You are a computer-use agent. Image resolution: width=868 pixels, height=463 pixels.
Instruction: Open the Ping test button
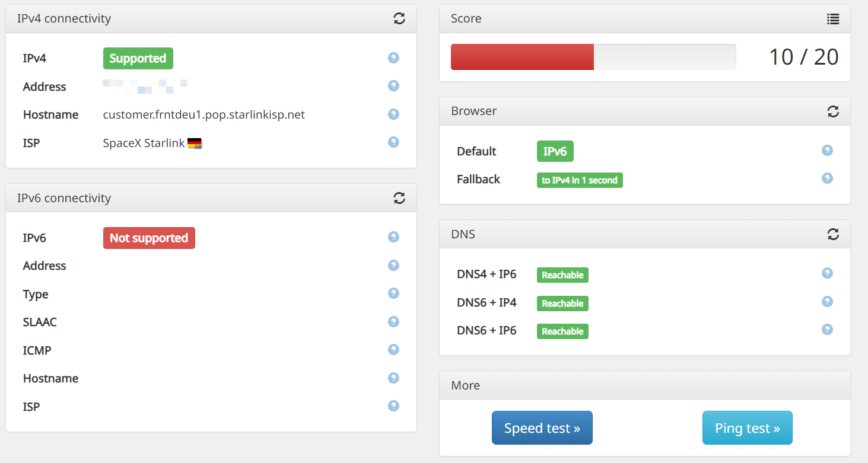point(748,427)
